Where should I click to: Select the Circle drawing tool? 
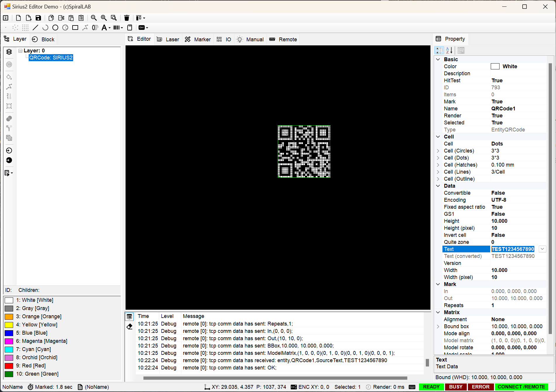[55, 28]
